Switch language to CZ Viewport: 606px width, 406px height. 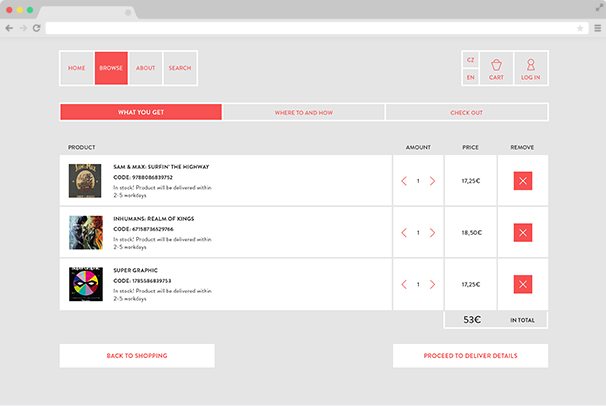[x=471, y=59]
